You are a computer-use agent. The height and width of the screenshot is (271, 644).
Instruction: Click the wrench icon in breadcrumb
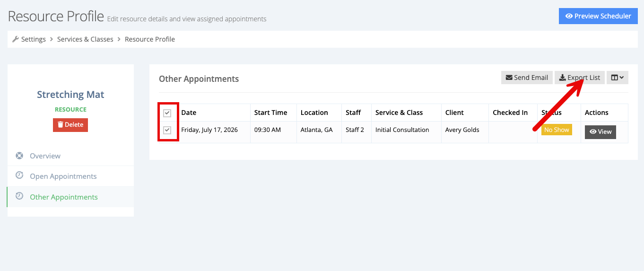16,39
